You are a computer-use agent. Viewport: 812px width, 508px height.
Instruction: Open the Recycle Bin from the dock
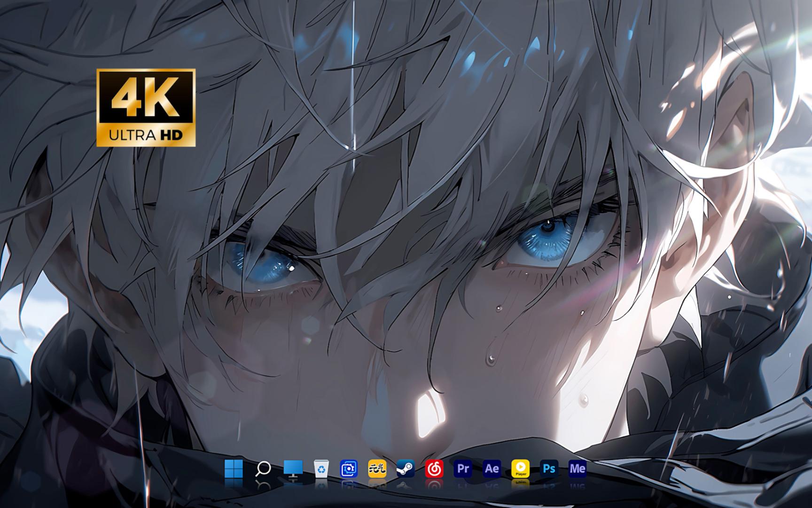click(321, 468)
